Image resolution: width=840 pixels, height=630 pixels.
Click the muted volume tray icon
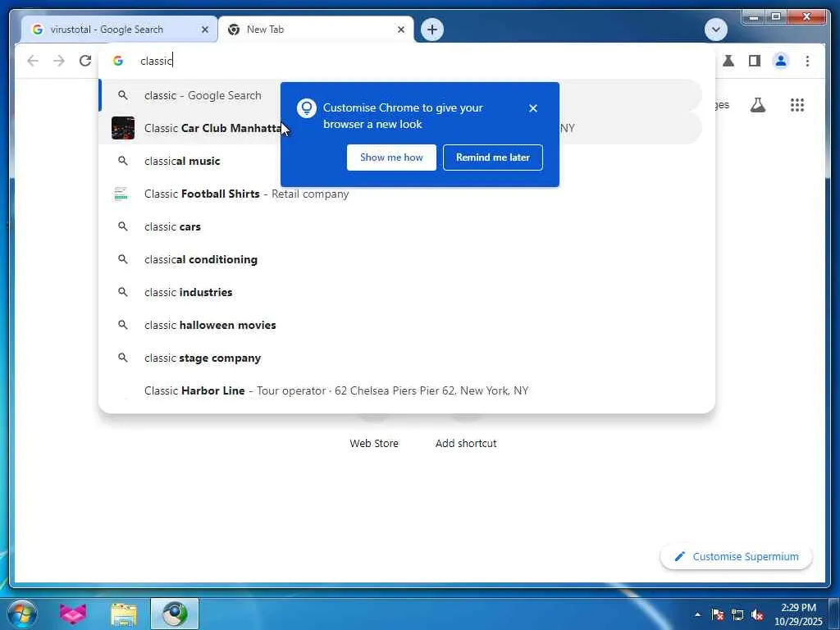(757, 614)
